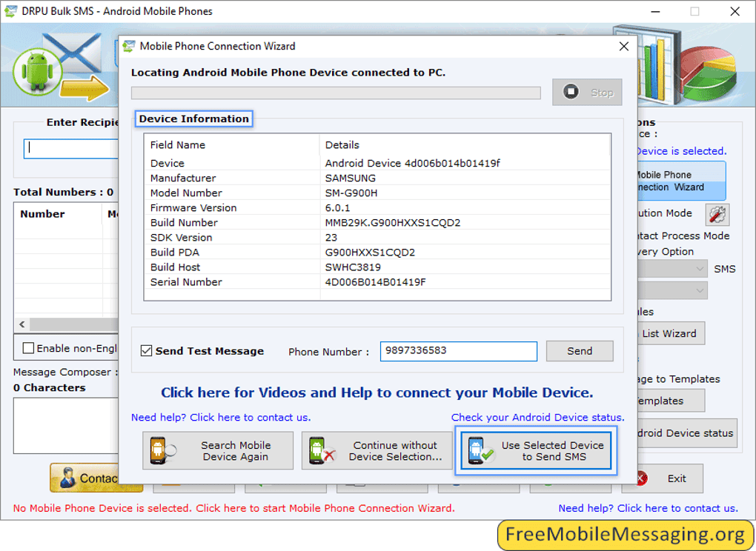Select the SM-G900H model number cell

351,193
